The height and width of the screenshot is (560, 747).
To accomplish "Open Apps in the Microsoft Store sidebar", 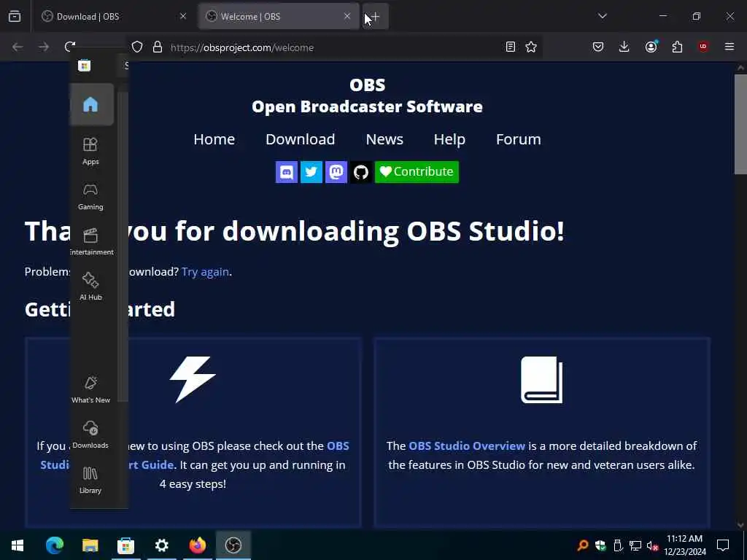I will coord(90,151).
